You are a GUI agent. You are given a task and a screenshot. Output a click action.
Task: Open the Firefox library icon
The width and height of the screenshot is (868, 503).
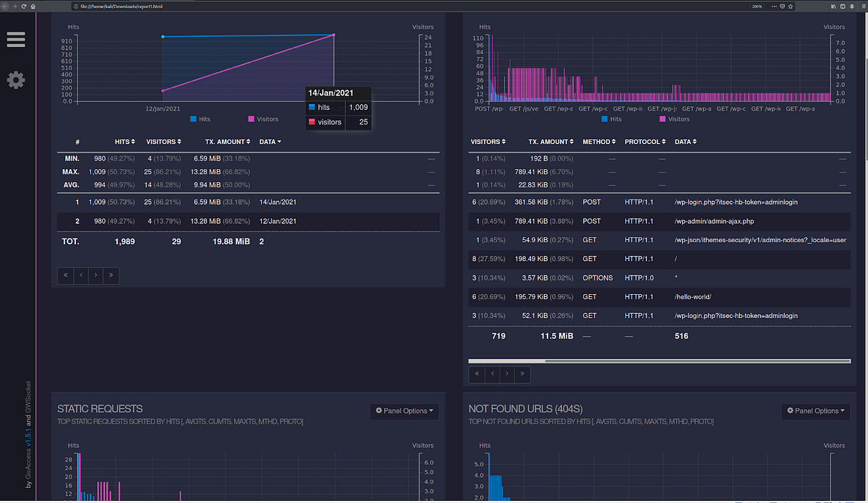pos(833,6)
